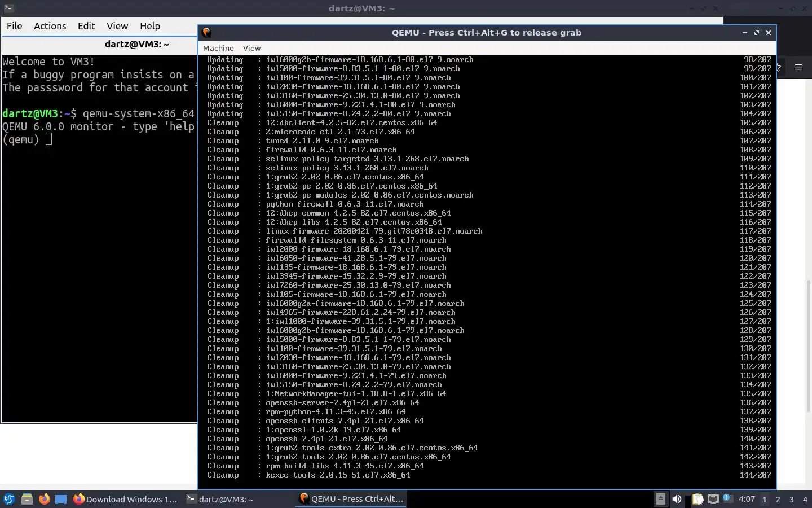812x508 pixels.
Task: Click the openssl-1.0.2k-19 Cleanup line
Action: (489, 430)
